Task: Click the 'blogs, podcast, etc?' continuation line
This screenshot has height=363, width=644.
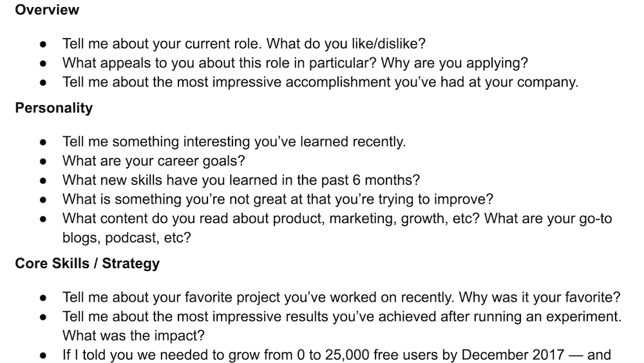Action: (x=126, y=238)
